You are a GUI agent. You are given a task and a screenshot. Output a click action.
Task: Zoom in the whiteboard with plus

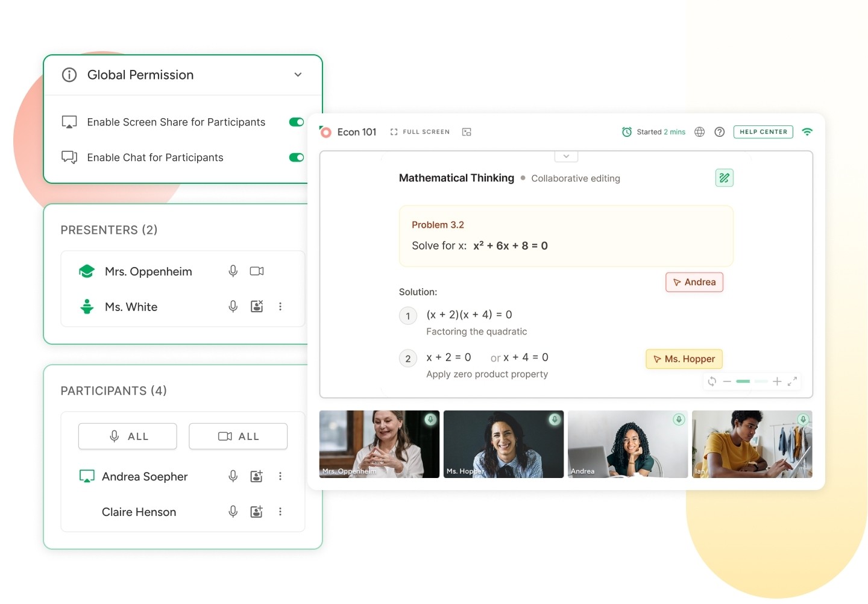coord(777,382)
